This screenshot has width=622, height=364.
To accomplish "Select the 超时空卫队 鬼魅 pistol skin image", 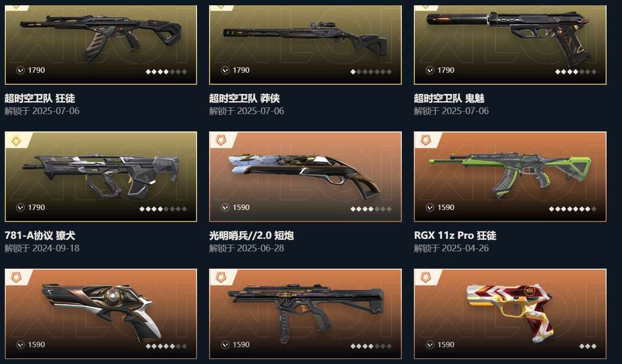I will click(x=510, y=45).
